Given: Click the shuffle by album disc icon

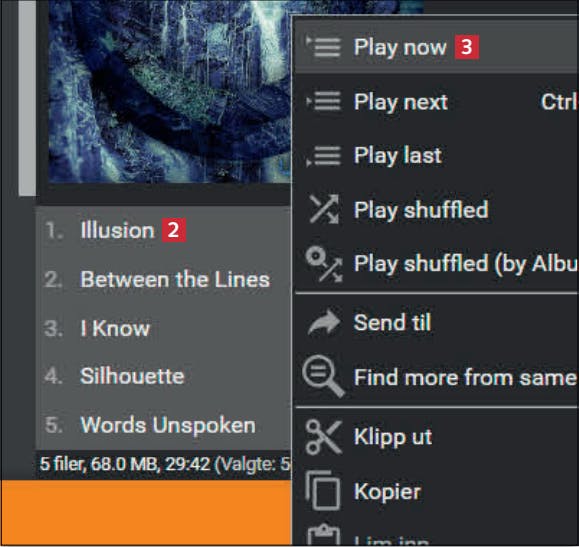Looking at the screenshot, I should 324,264.
